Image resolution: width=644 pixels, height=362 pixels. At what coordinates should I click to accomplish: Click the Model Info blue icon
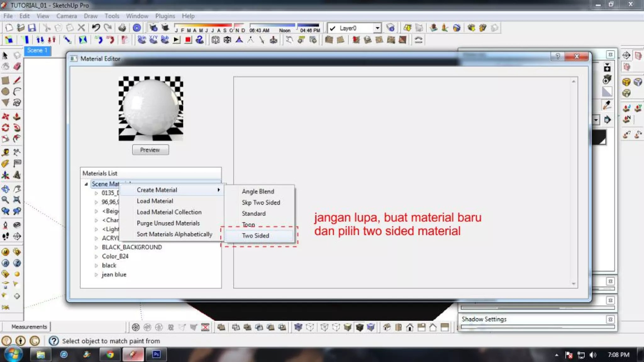(137, 28)
